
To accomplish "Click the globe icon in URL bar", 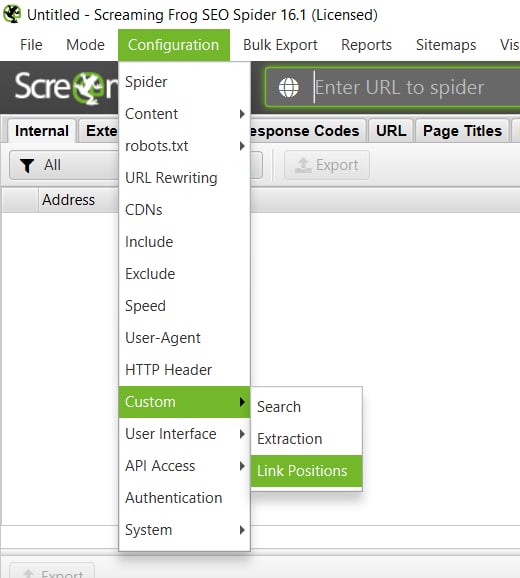I will (x=289, y=87).
